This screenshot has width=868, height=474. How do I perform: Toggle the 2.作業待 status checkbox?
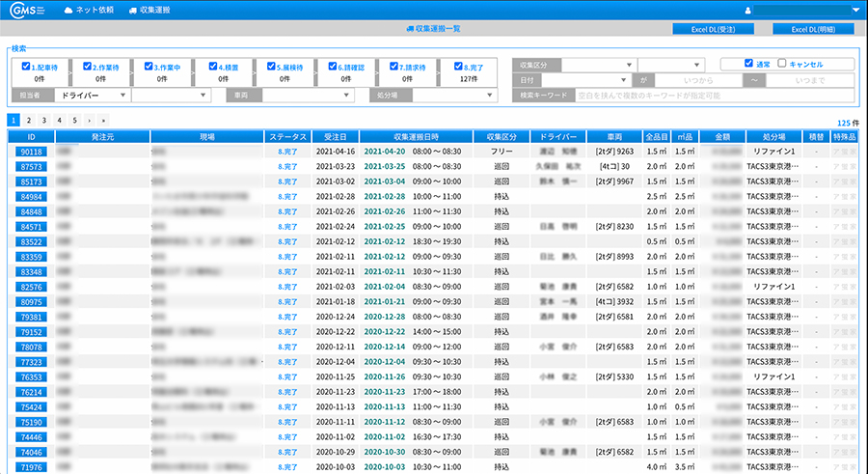tap(87, 66)
